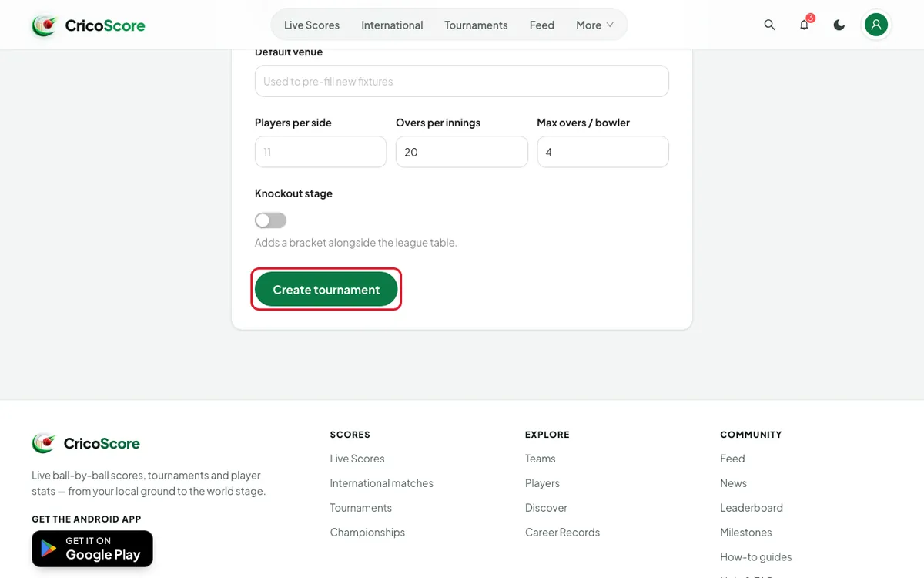Open footer Championships link
The height and width of the screenshot is (578, 924).
coord(367,533)
